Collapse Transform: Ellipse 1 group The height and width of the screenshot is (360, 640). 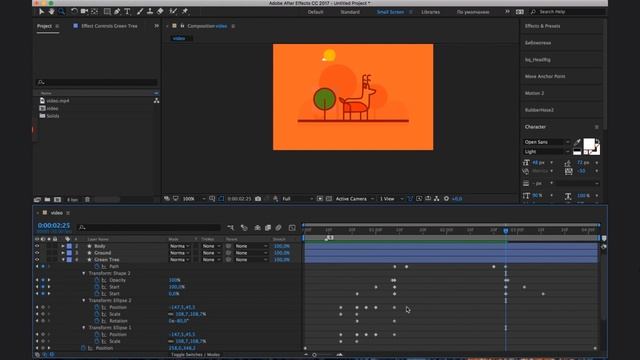point(84,328)
